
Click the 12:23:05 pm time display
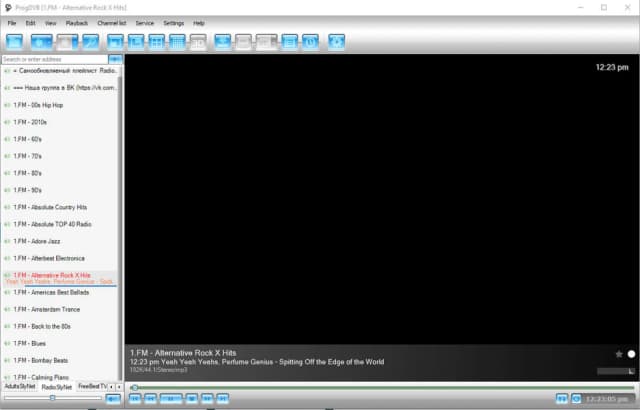[x=609, y=399]
